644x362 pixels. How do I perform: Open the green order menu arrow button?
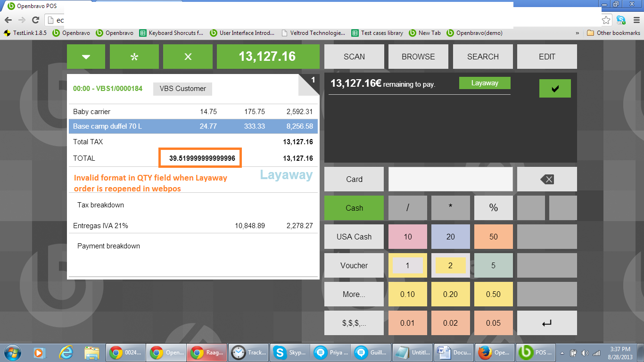click(86, 57)
